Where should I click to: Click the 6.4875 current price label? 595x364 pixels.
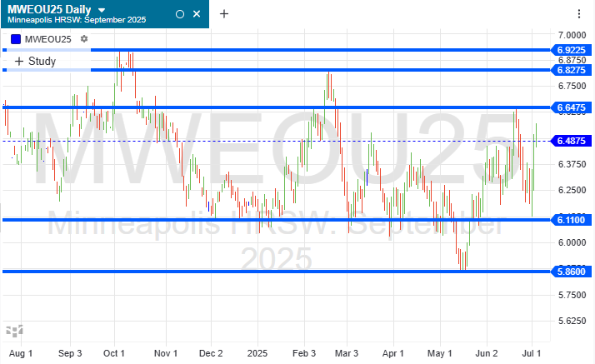tap(571, 141)
